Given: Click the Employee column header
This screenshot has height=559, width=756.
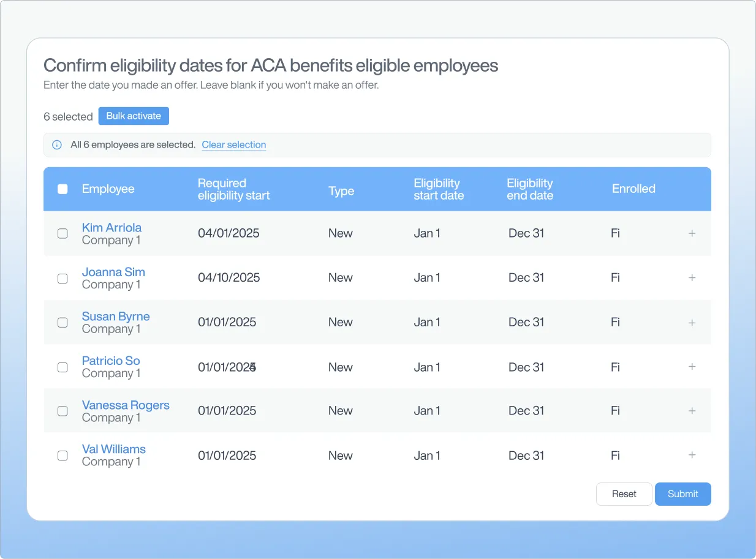Looking at the screenshot, I should [x=108, y=189].
